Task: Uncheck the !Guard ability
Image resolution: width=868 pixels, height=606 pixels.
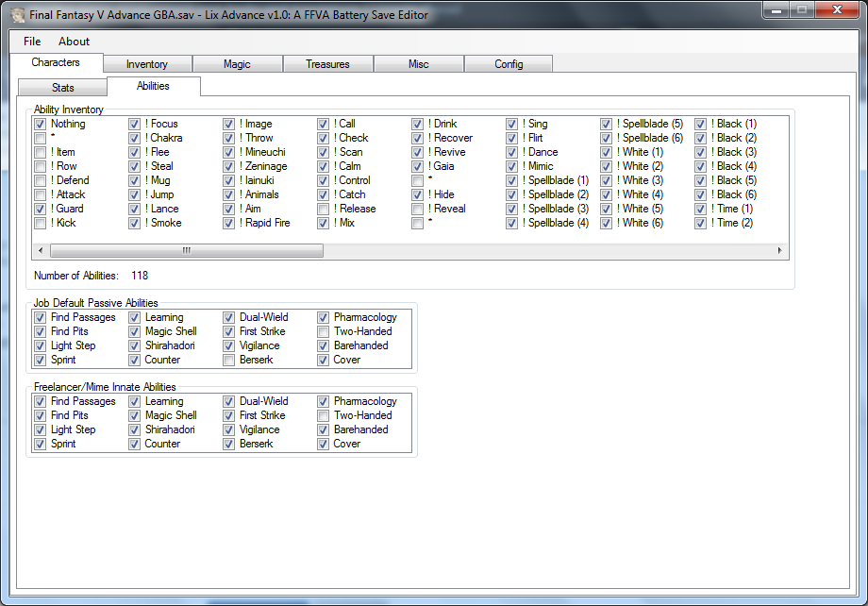Action: coord(41,209)
